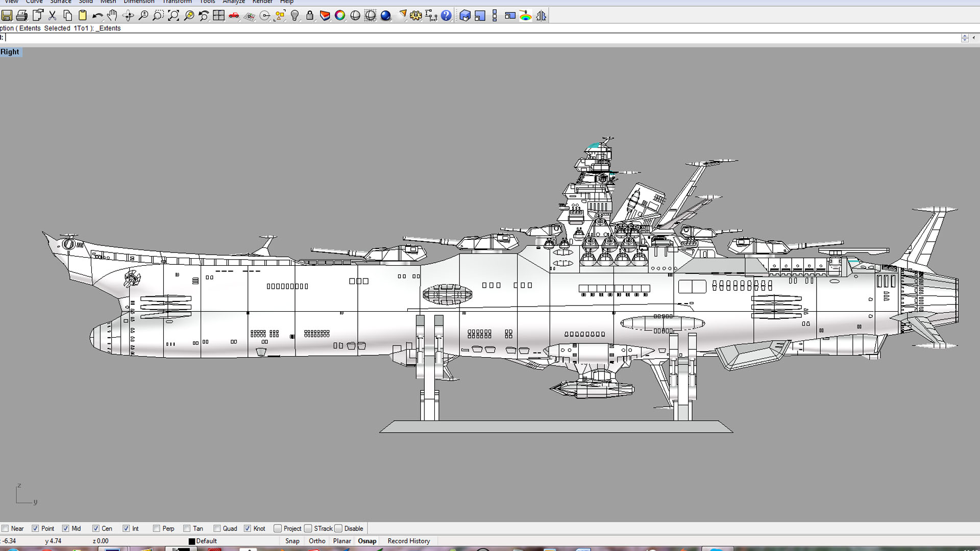
Task: Click the command line scroll stepper
Action: (965, 38)
